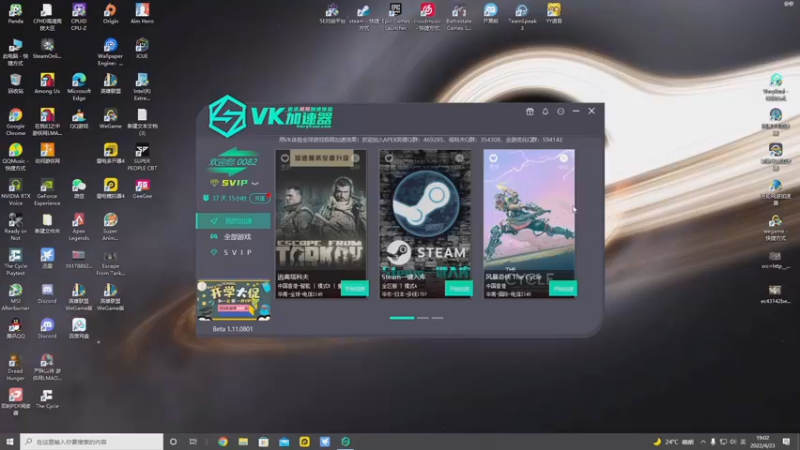Click the recharge button beside remaining time
800x450 pixels.
[260, 198]
